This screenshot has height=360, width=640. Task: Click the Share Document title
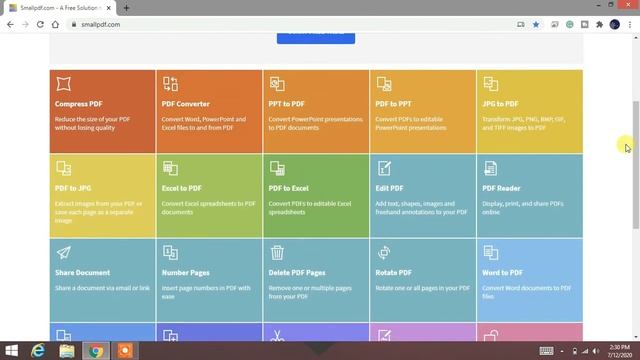click(x=82, y=273)
